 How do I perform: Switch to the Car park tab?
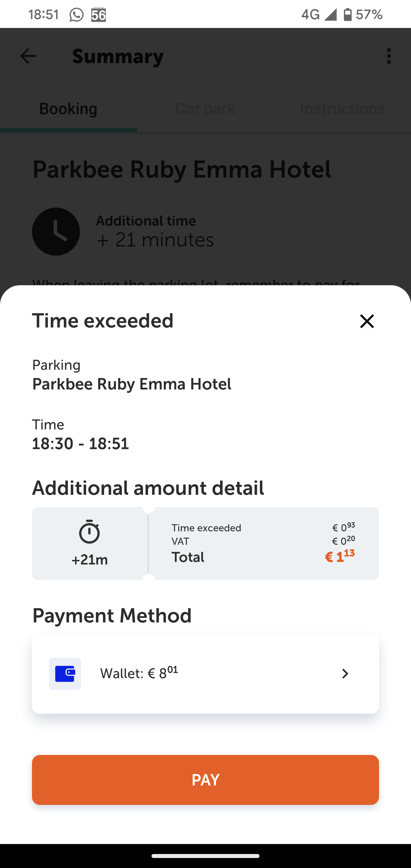click(x=205, y=109)
